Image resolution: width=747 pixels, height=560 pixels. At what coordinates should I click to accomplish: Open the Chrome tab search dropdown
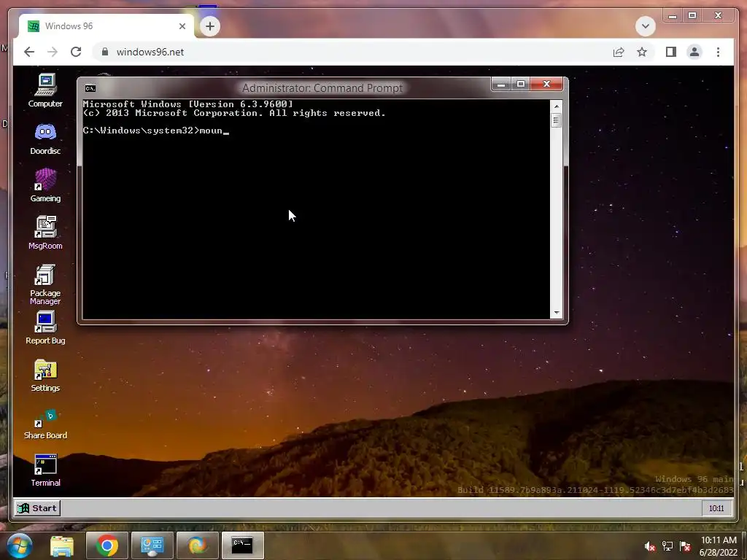(645, 26)
